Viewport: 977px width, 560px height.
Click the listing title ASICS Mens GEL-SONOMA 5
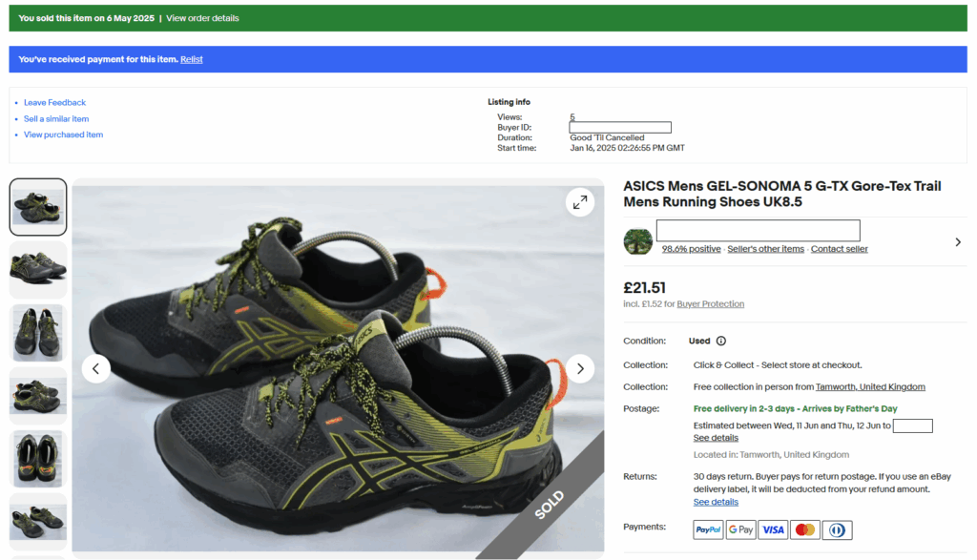(782, 194)
